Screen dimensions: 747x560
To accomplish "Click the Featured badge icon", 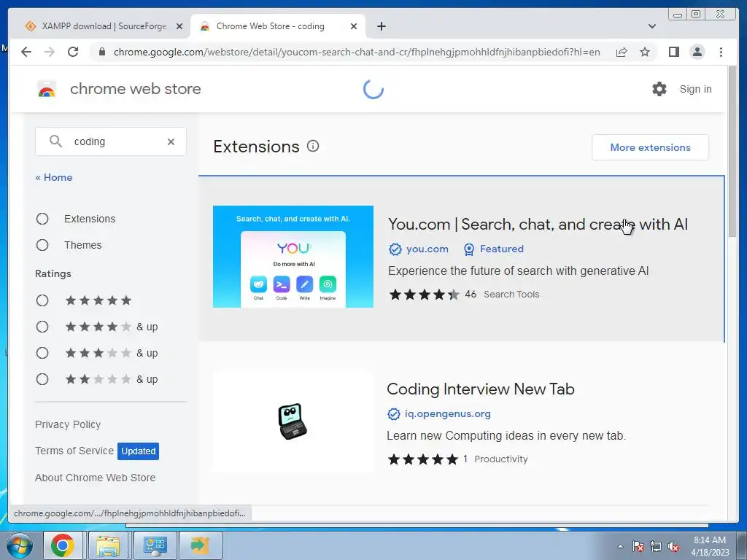I will [469, 249].
